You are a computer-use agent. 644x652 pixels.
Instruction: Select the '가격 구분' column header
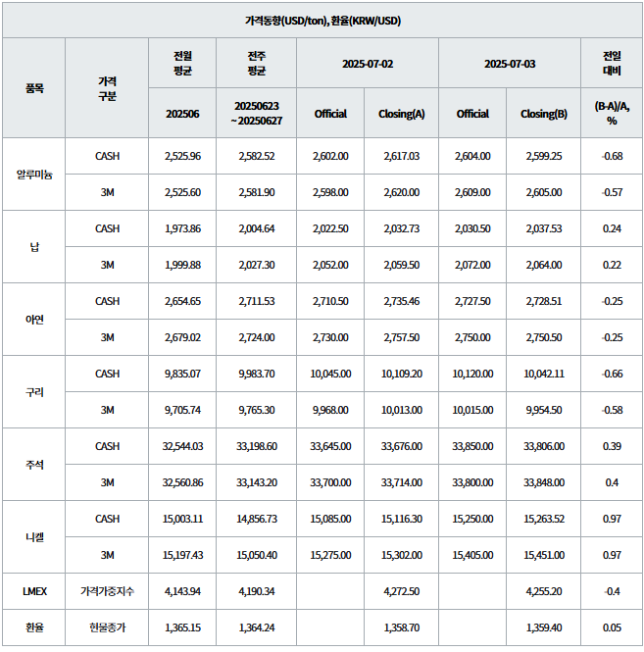tap(107, 88)
